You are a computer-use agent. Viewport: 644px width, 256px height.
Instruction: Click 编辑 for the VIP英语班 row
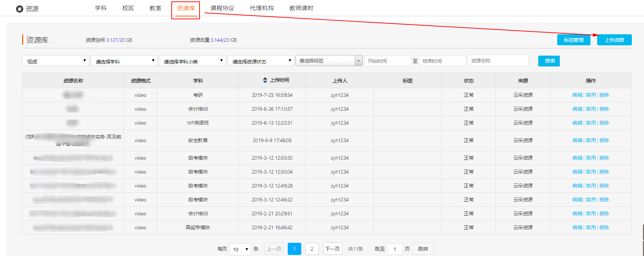[577, 123]
